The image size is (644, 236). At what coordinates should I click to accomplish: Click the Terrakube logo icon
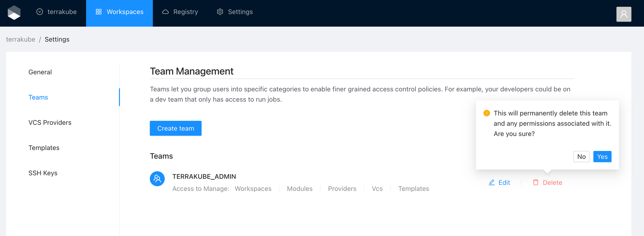(x=14, y=13)
